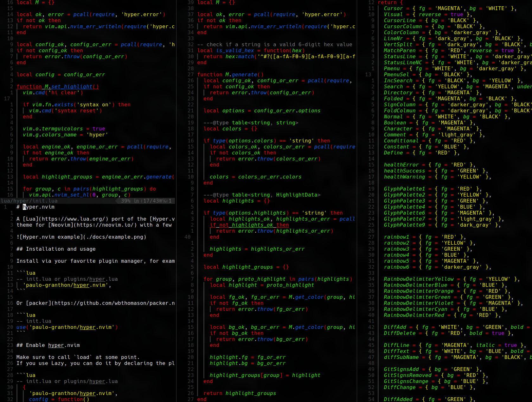Viewport: 532px width, 402px height.
Task: Click 'local config = config_or_err' line
Action: click(61, 74)
